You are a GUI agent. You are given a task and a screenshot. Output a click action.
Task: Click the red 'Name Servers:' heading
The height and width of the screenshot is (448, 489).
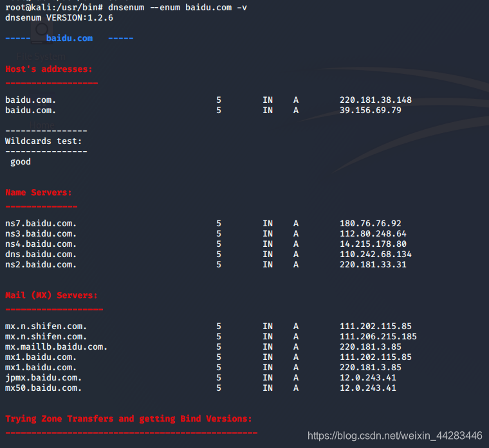point(39,192)
